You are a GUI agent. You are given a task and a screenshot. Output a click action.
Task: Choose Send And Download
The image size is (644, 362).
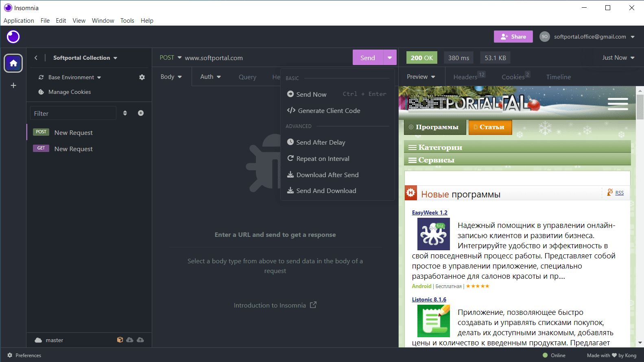338,191
